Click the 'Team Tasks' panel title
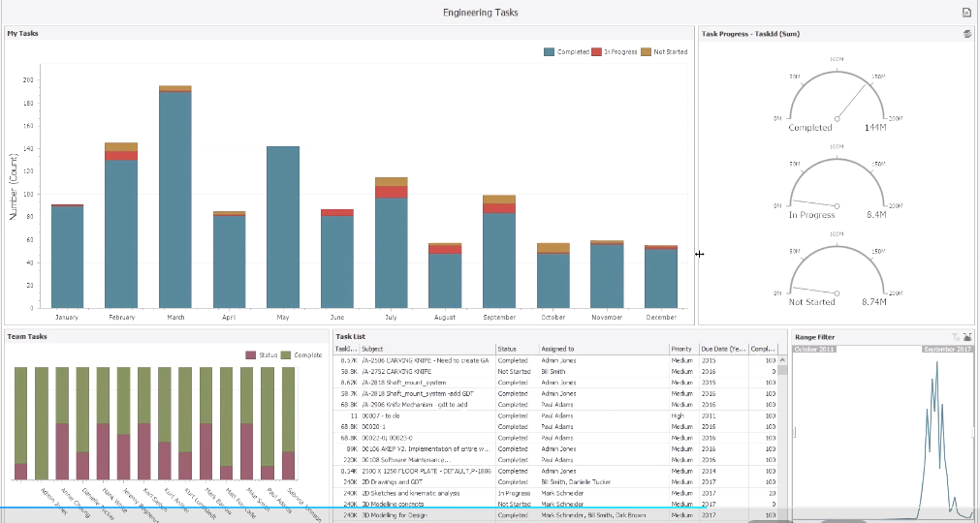Viewport: 980px width, 523px height. coord(27,336)
